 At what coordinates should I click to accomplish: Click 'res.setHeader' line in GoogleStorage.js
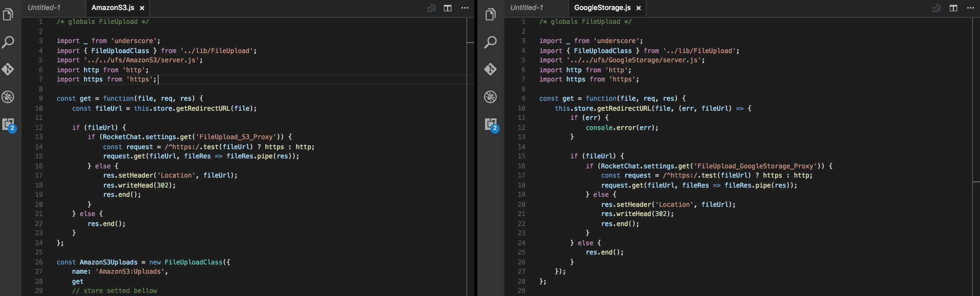[x=668, y=205]
